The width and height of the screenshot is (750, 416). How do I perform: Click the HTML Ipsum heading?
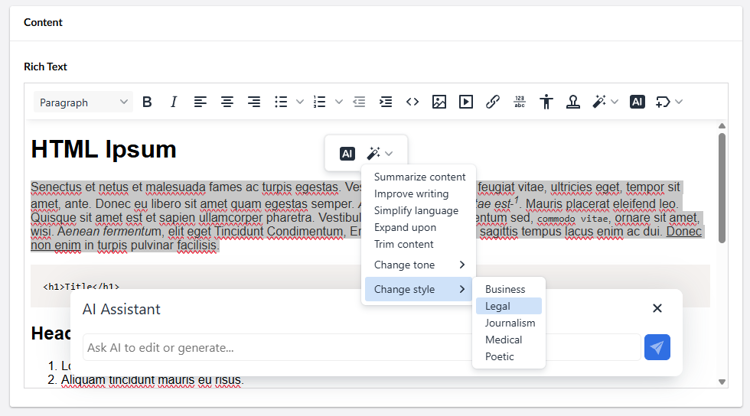pyautogui.click(x=104, y=149)
